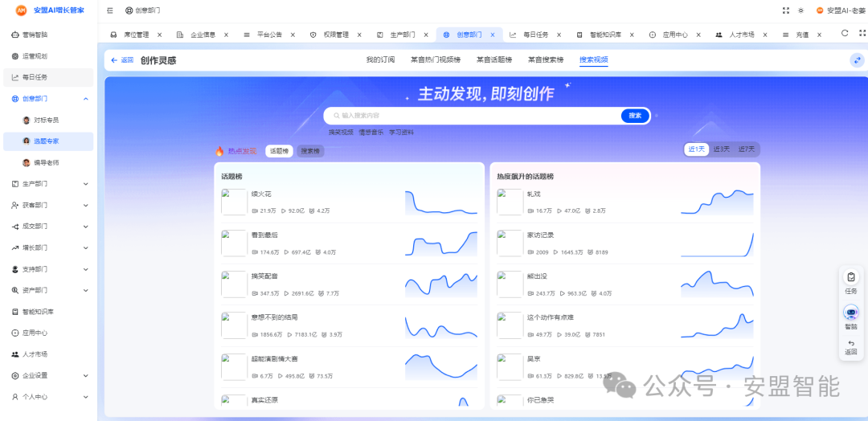The height and width of the screenshot is (421, 868).
Task: Expand the 获客部门 sidebar group
Action: click(x=86, y=205)
